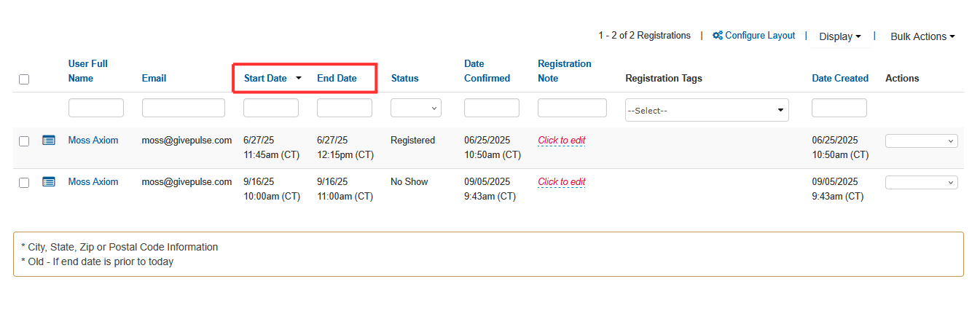The image size is (980, 319).
Task: Click City, State, Zip footnote text
Action: point(119,247)
